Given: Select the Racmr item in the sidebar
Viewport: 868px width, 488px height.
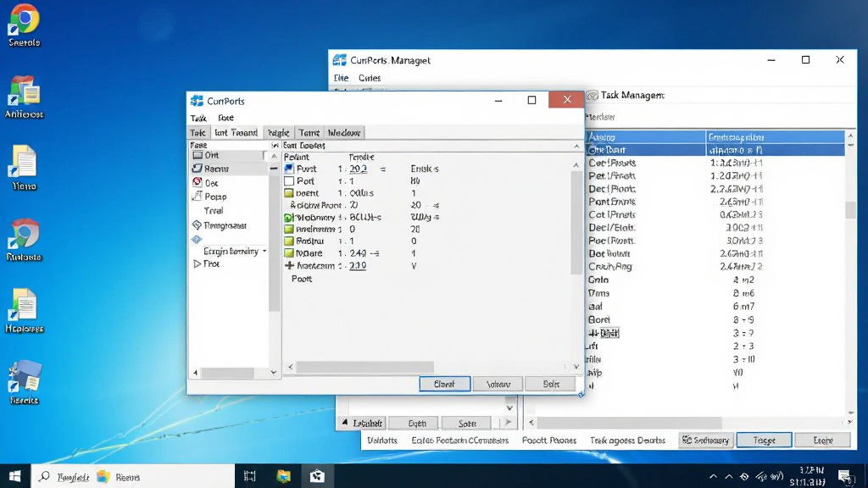Looking at the screenshot, I should 229,169.
